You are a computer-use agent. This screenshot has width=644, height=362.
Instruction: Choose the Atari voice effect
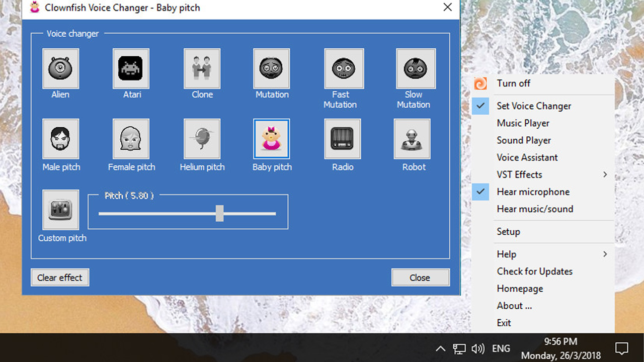point(131,68)
